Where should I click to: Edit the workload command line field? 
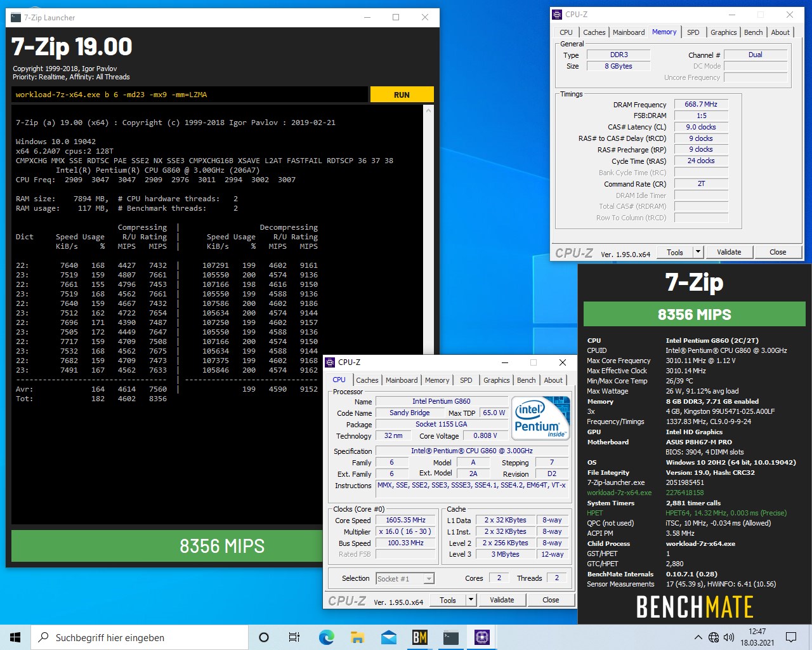coord(190,95)
